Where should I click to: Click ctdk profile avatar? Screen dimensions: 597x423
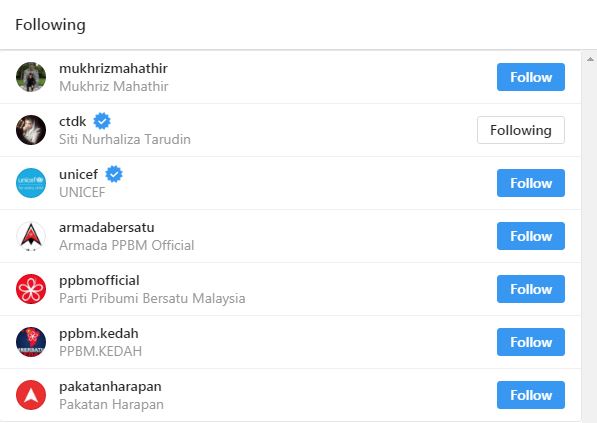(x=31, y=130)
